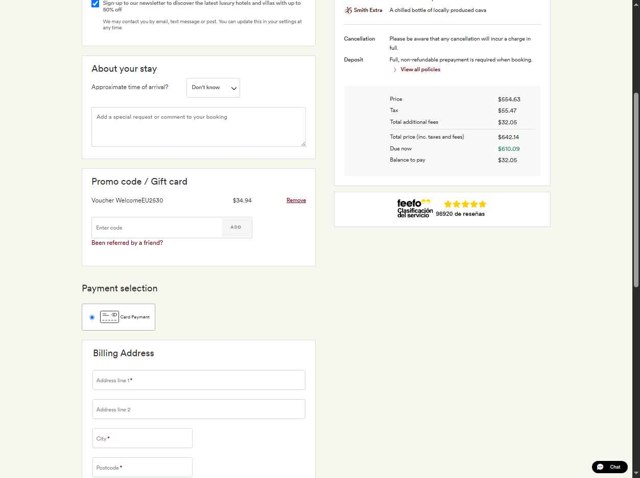Click the credit card icon in Payment selection
640x478 pixels.
tap(109, 317)
